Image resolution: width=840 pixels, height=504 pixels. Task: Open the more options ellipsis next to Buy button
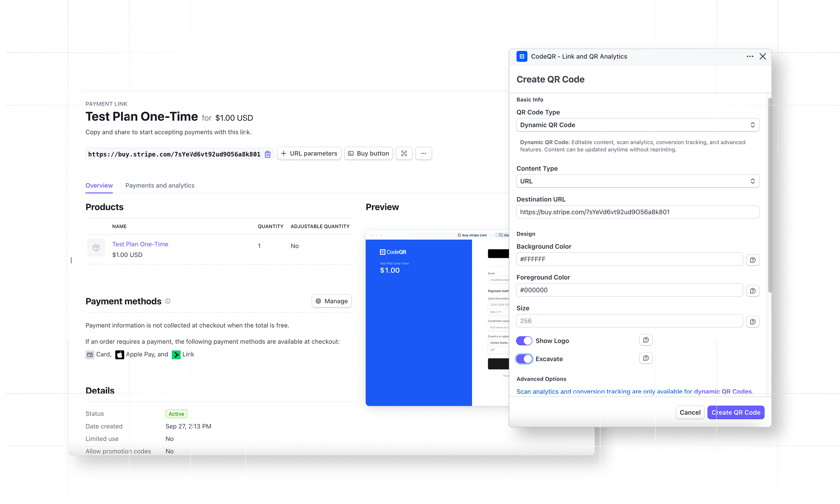[423, 153]
